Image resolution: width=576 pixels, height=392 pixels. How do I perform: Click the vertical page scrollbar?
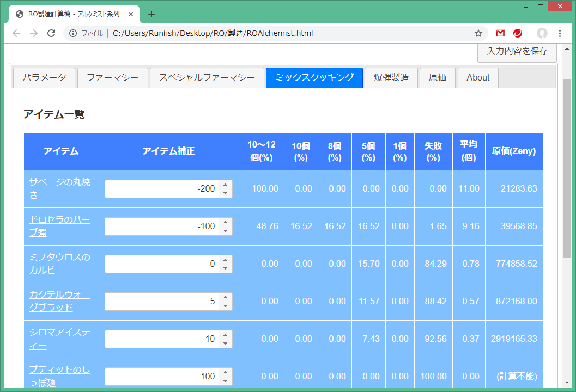pos(567,163)
